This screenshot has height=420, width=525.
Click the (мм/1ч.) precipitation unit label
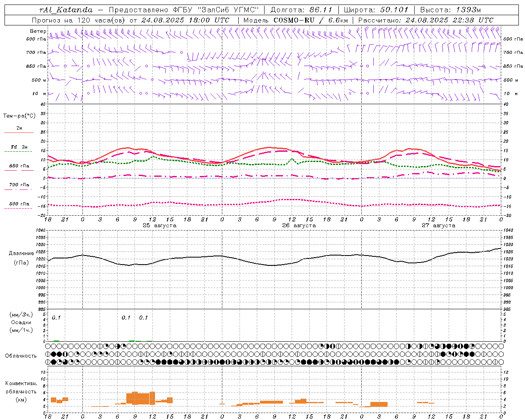coord(21,330)
